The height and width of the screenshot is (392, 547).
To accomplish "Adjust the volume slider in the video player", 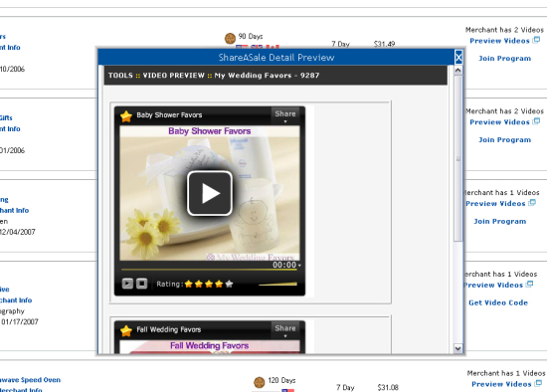I will point(277,285).
